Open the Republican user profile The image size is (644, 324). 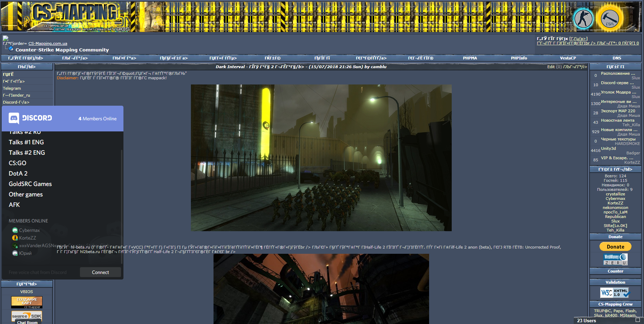click(615, 217)
